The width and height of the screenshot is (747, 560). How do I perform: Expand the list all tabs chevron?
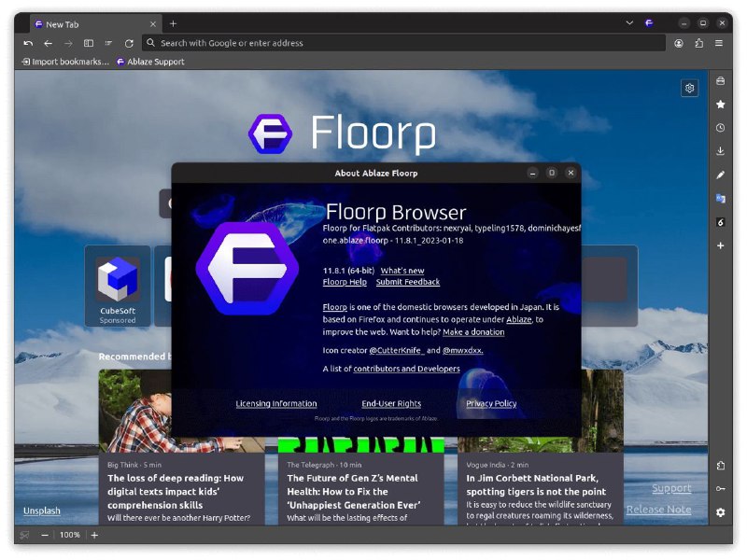[x=629, y=22]
